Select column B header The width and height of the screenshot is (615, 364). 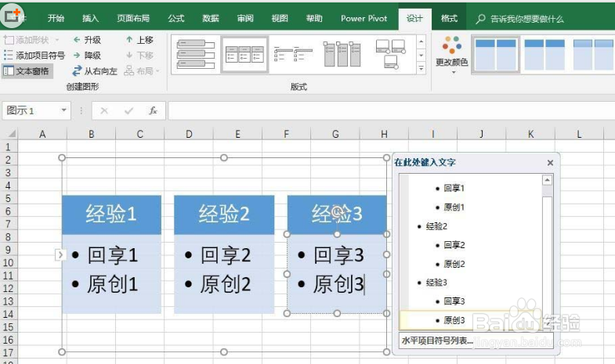(x=92, y=134)
